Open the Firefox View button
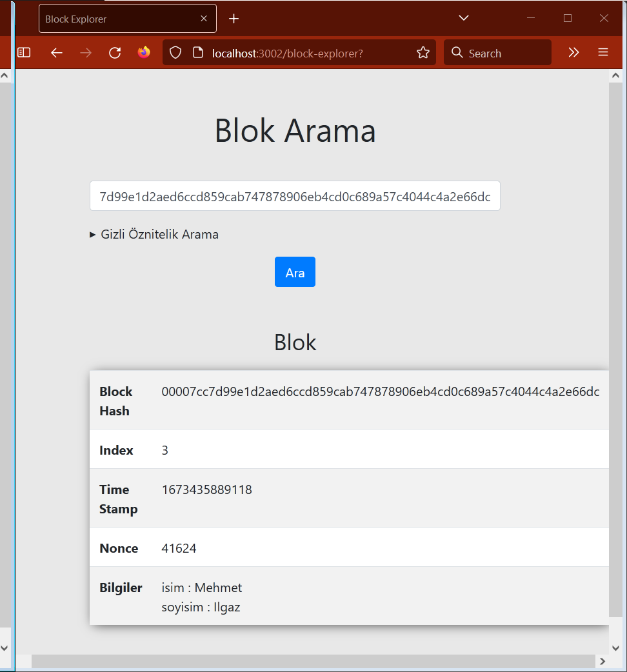This screenshot has height=672, width=627. 144,53
